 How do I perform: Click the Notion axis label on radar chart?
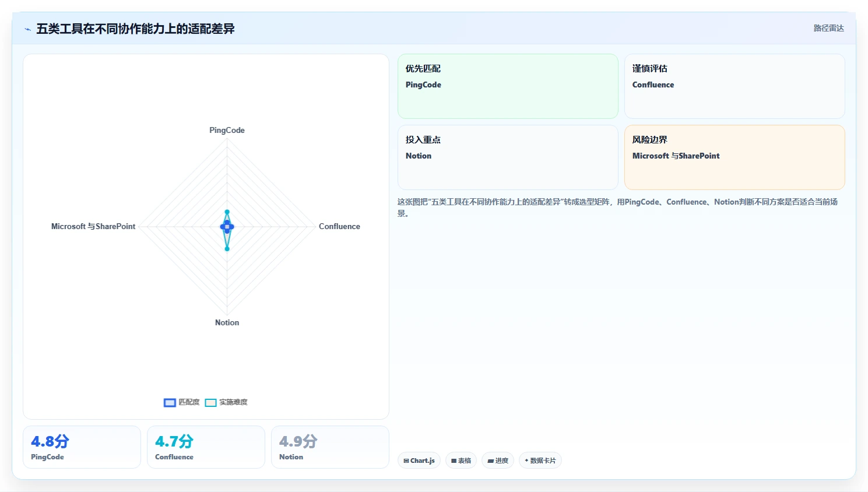click(227, 322)
